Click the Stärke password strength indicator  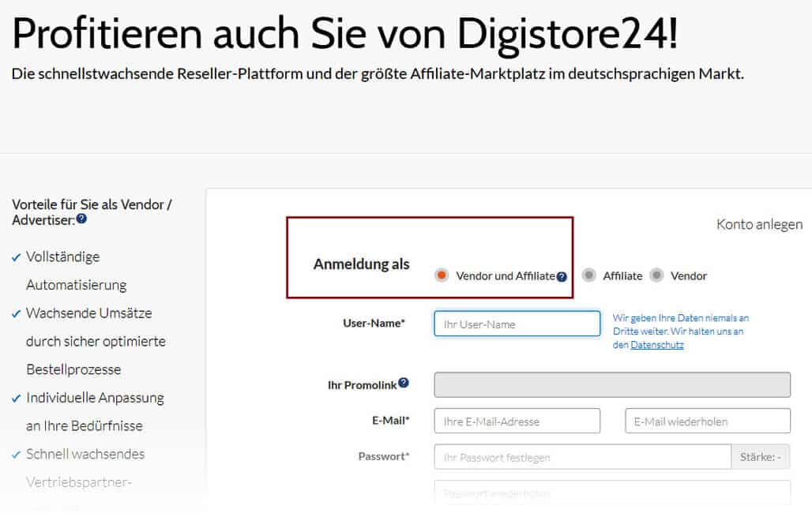760,457
